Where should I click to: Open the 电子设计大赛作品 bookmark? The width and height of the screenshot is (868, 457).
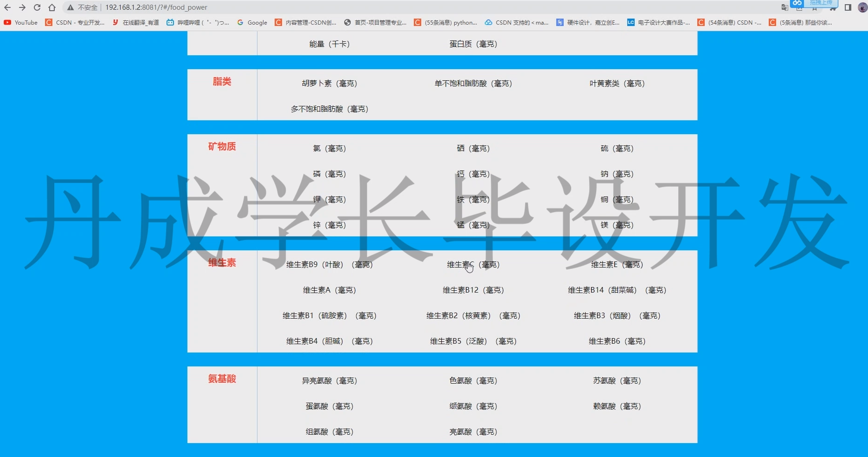[x=658, y=22]
